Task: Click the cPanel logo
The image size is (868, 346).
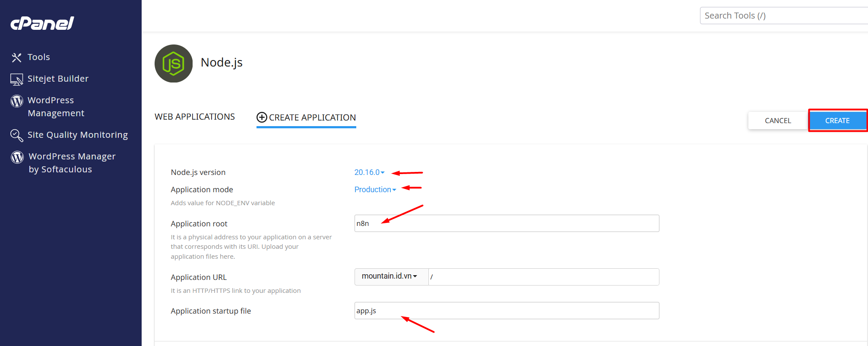Action: pyautogui.click(x=42, y=23)
